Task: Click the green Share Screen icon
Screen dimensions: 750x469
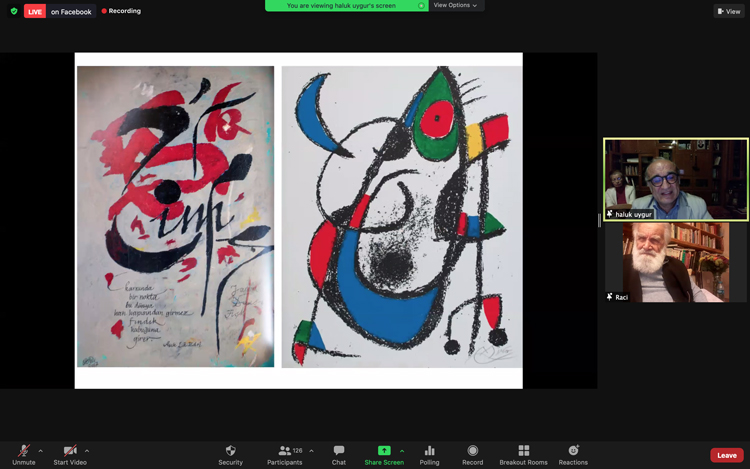Action: coord(384,450)
